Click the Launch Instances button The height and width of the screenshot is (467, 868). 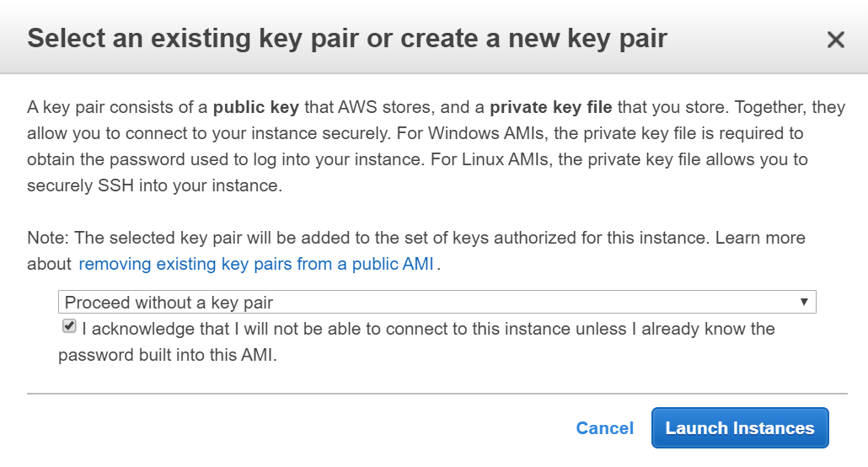coord(739,428)
